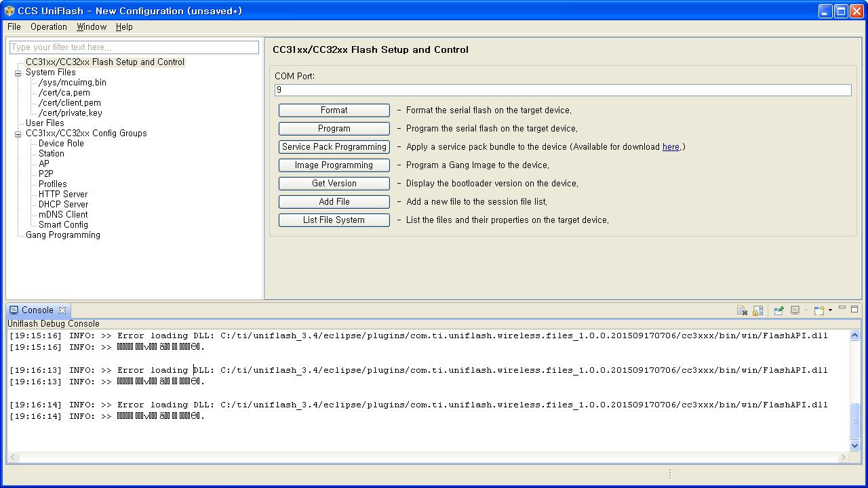The width and height of the screenshot is (868, 488).
Task: Click console horizontal scrollbar left arrow
Action: click(13, 457)
